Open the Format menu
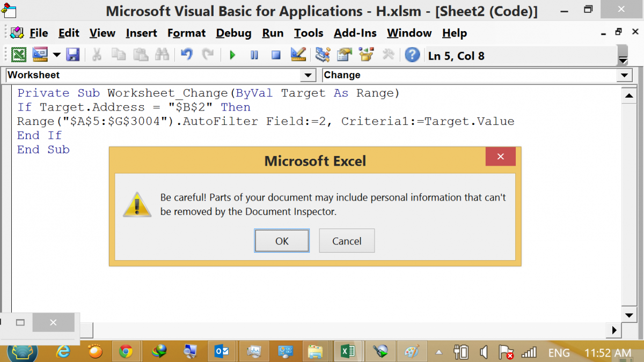The image size is (644, 362). pos(187,33)
